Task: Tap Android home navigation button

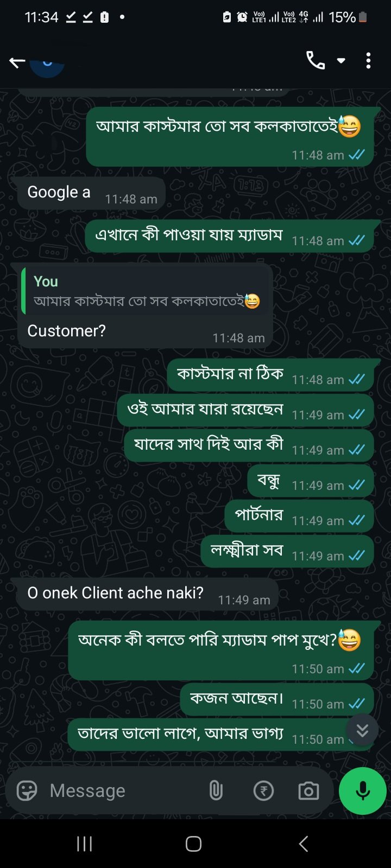Action: [194, 844]
